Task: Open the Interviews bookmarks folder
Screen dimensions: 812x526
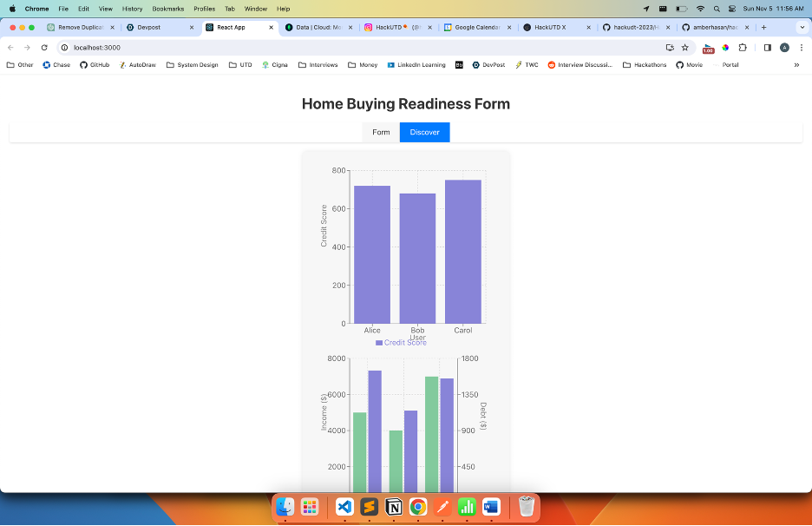Action: click(318, 65)
